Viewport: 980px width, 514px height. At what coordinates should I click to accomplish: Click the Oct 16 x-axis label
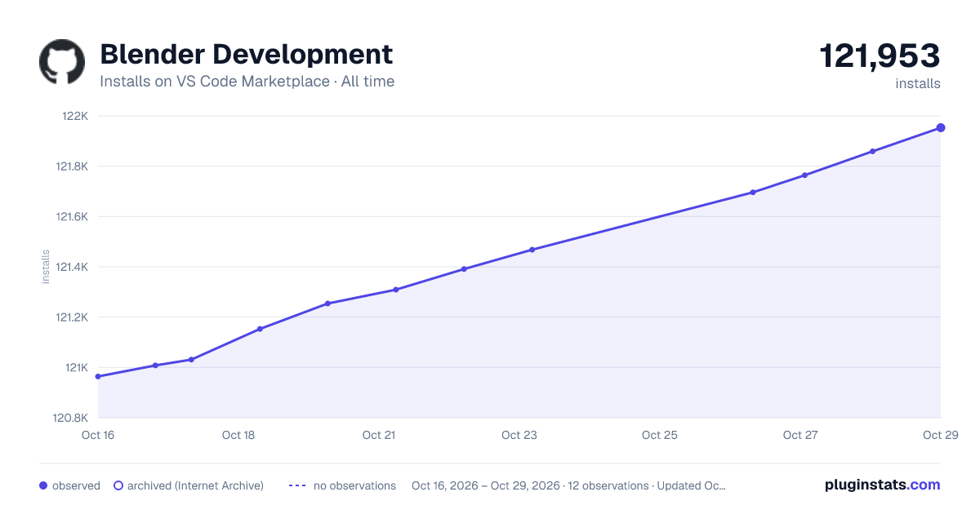pyautogui.click(x=98, y=435)
